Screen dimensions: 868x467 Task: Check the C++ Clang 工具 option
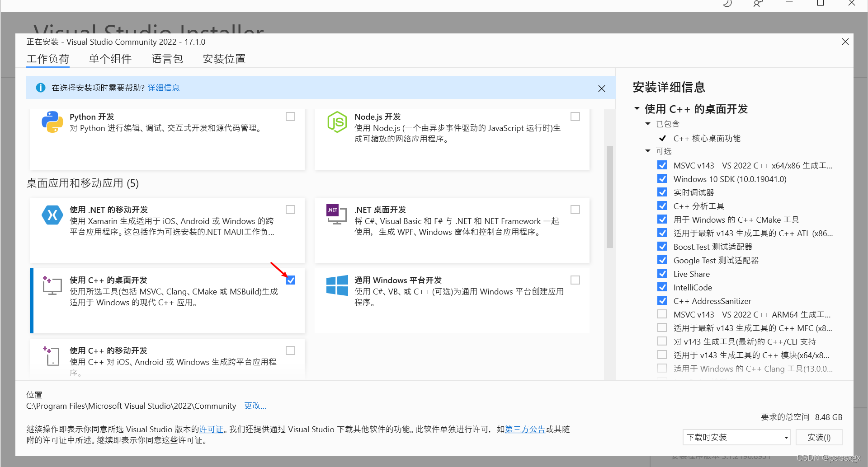662,368
